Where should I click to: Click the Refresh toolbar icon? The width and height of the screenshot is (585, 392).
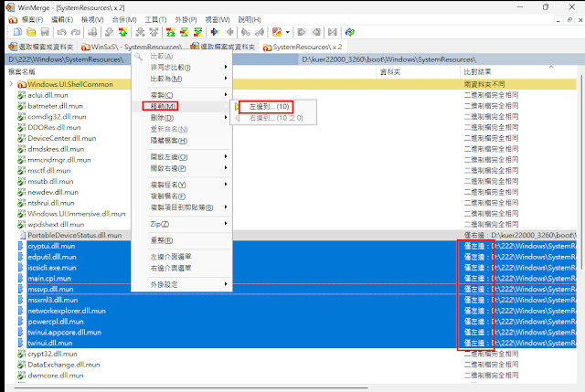[x=349, y=33]
